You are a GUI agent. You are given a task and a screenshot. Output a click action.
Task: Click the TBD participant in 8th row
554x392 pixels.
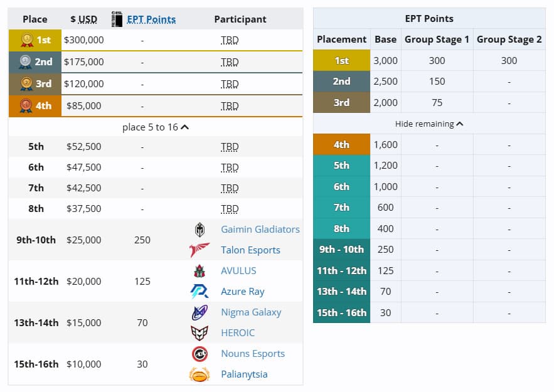[x=230, y=209]
